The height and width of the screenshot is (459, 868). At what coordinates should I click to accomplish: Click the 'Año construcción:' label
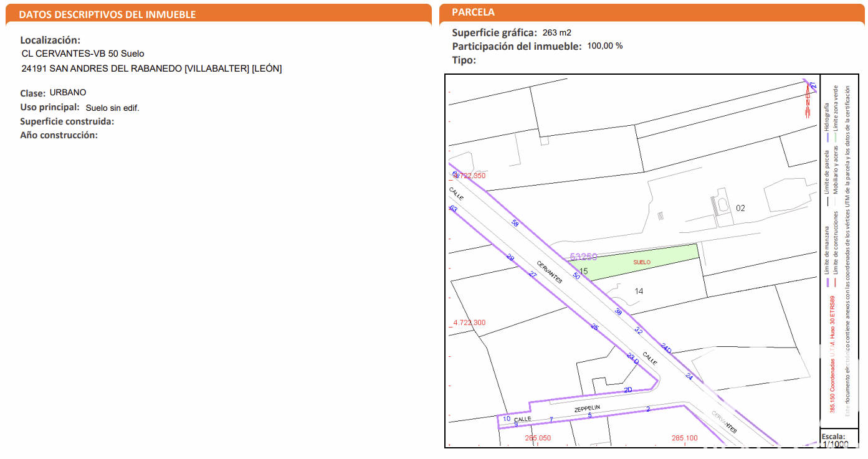(x=59, y=135)
